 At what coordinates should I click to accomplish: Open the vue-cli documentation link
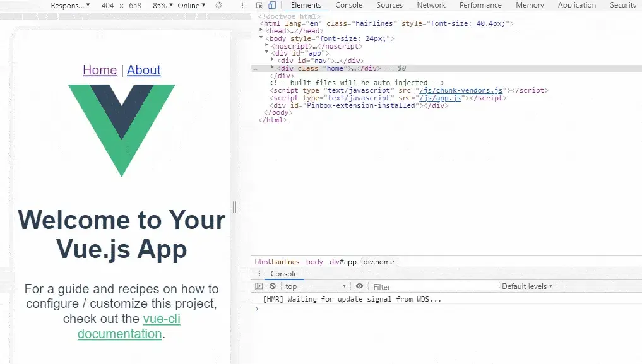click(162, 319)
